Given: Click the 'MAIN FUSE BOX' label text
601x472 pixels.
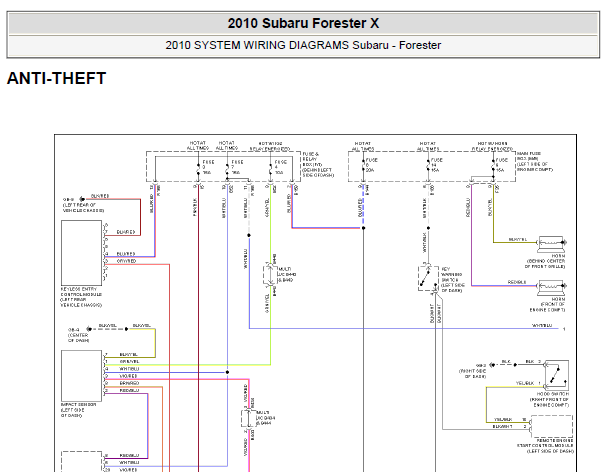Looking at the screenshot, I should pyautogui.click(x=535, y=161).
